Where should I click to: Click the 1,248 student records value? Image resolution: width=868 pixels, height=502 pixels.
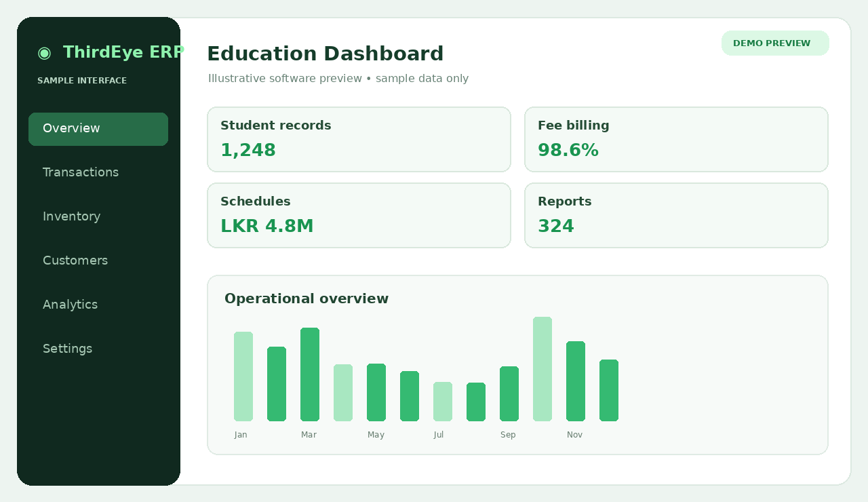[x=248, y=151]
